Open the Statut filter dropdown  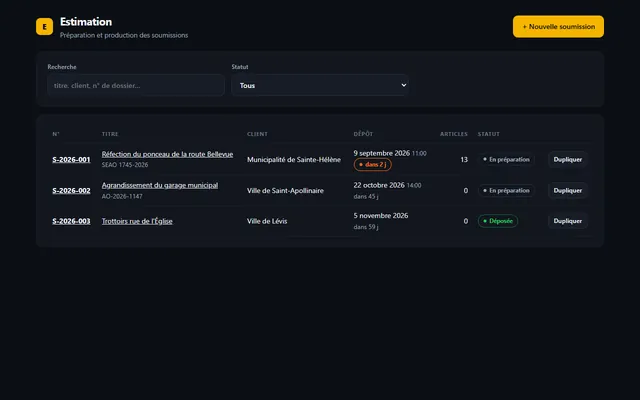[x=320, y=85]
